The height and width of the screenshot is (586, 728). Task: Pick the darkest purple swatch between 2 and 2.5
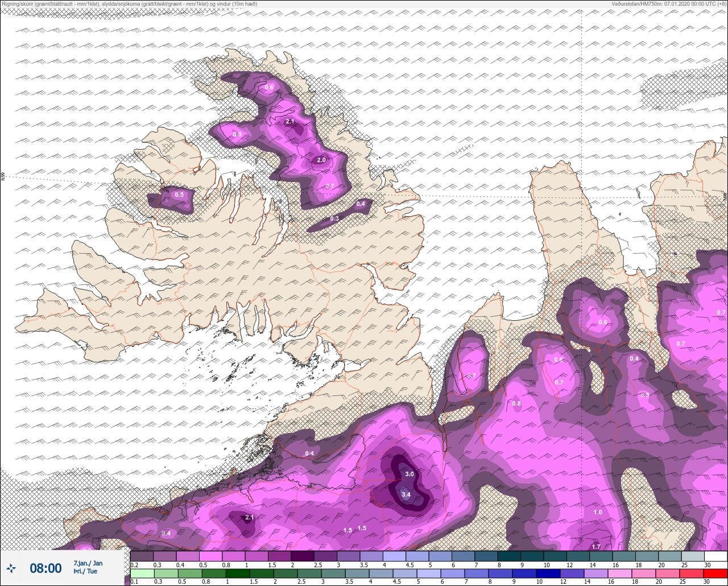point(303,556)
